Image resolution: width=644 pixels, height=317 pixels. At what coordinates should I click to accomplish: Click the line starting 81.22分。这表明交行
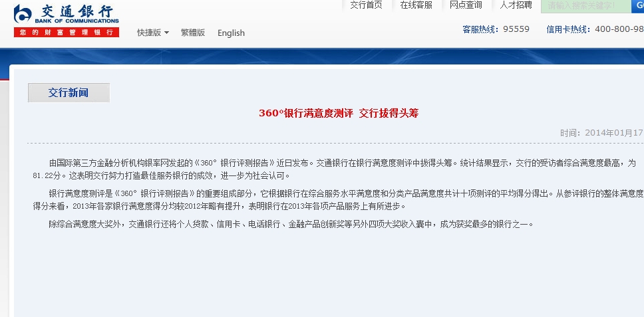(162, 176)
